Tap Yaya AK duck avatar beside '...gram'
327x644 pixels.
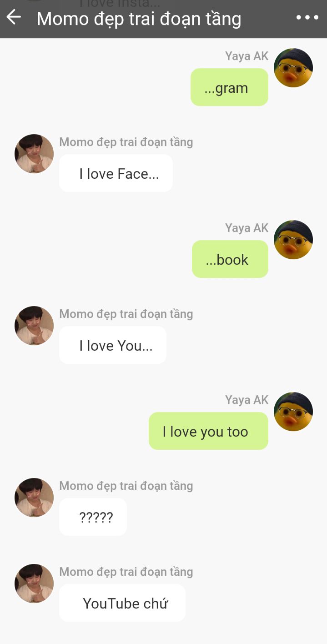tap(293, 68)
